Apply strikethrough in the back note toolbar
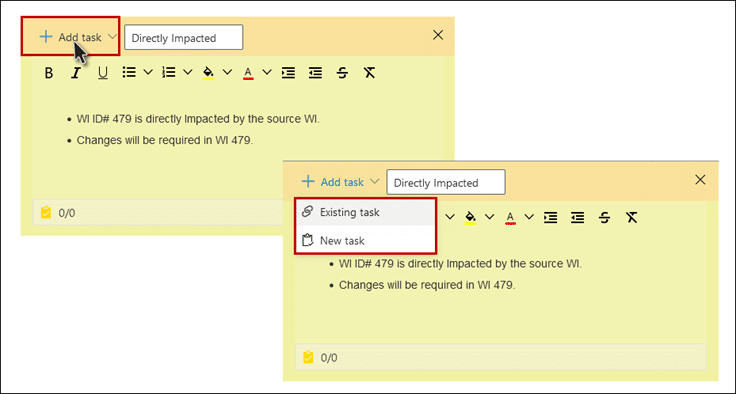736x394 pixels. point(343,73)
